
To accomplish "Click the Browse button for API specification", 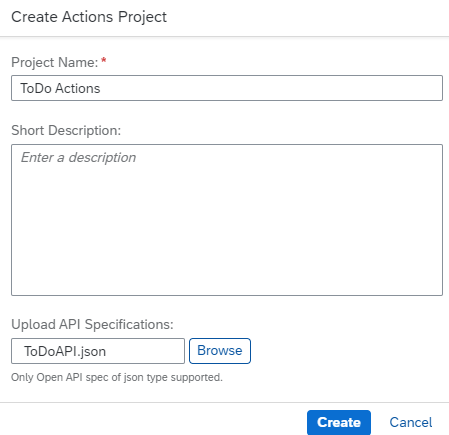I will click(x=220, y=351).
